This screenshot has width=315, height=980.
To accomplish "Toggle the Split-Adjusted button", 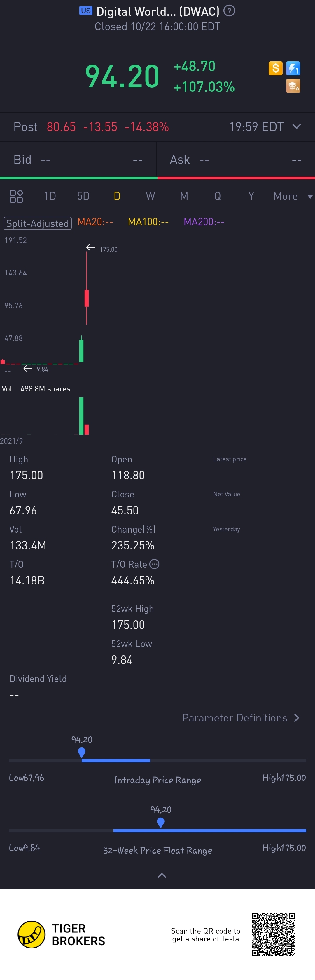I will click(38, 223).
